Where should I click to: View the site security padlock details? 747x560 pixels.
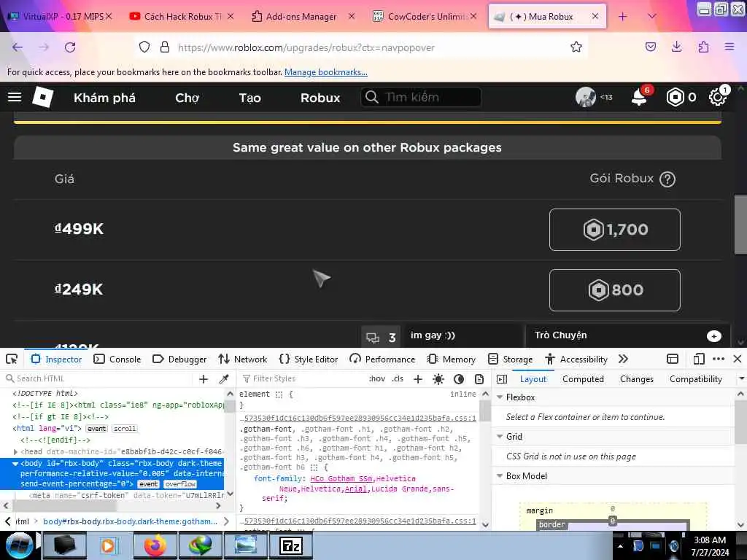click(165, 47)
